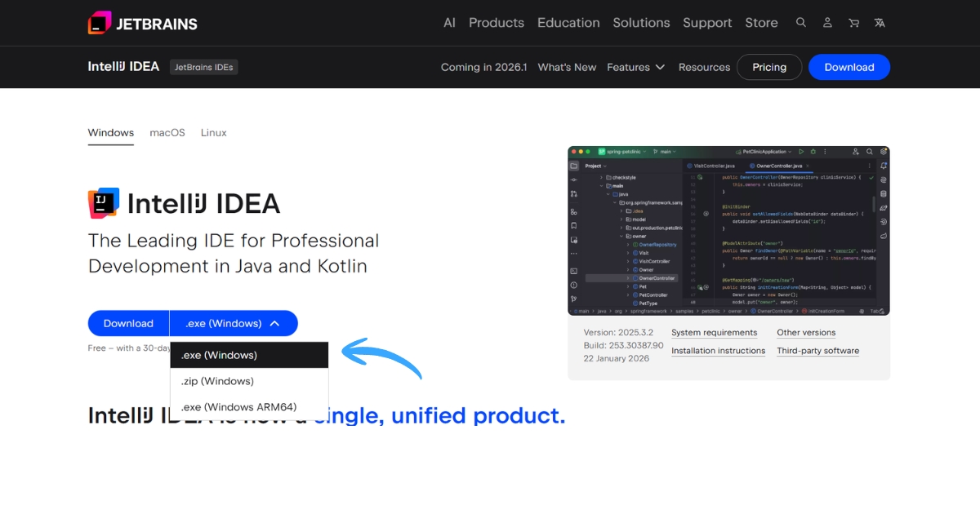Viewport: 980px width, 514px height.
Task: Open the Resources link
Action: [x=704, y=67]
